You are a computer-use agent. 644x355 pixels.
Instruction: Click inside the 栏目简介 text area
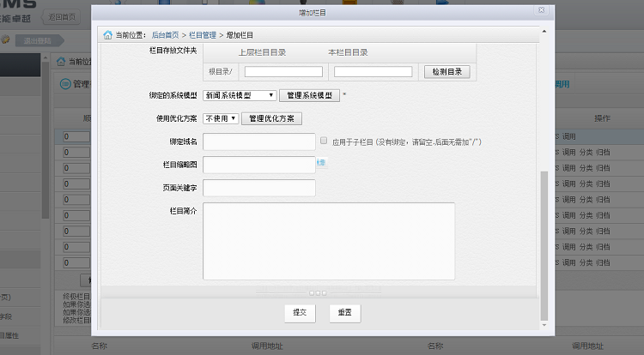pyautogui.click(x=329, y=241)
